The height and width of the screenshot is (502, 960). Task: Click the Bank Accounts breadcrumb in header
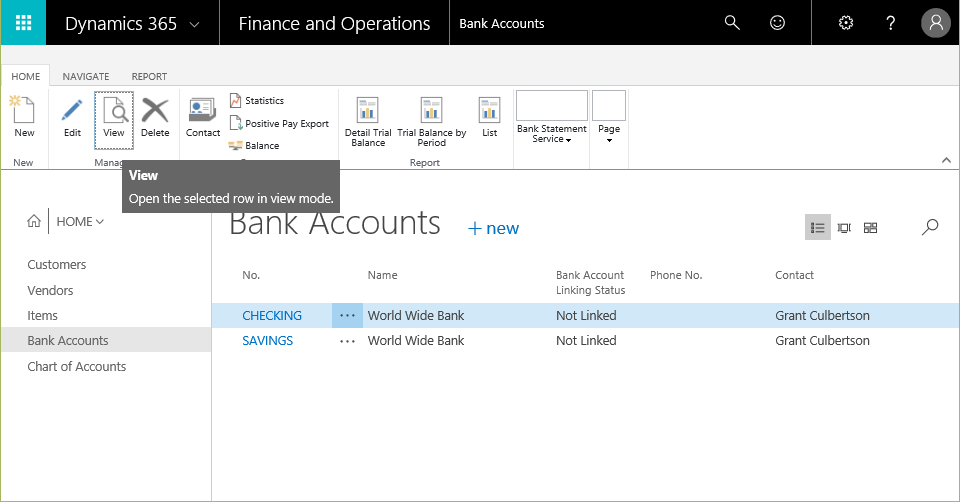point(501,23)
